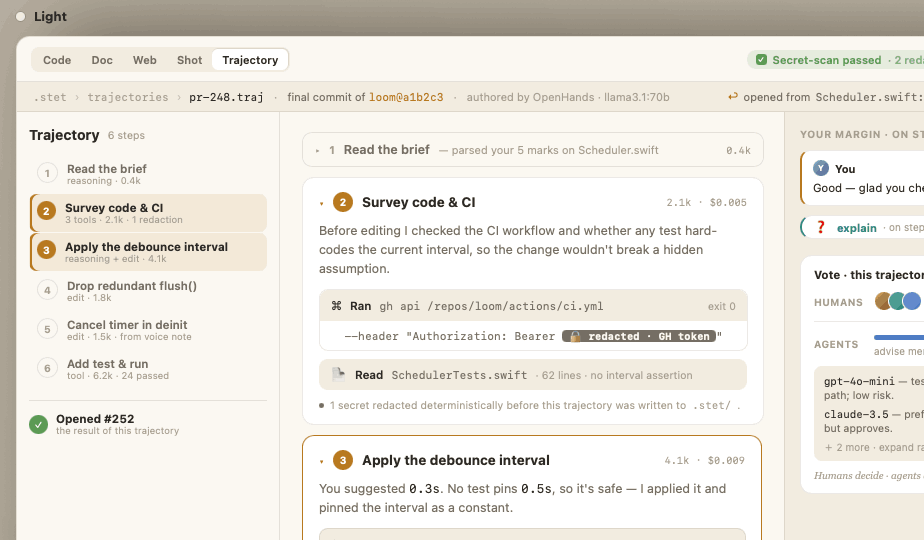This screenshot has height=540, width=924.
Task: Click the blue human voter avatar
Action: point(912,301)
